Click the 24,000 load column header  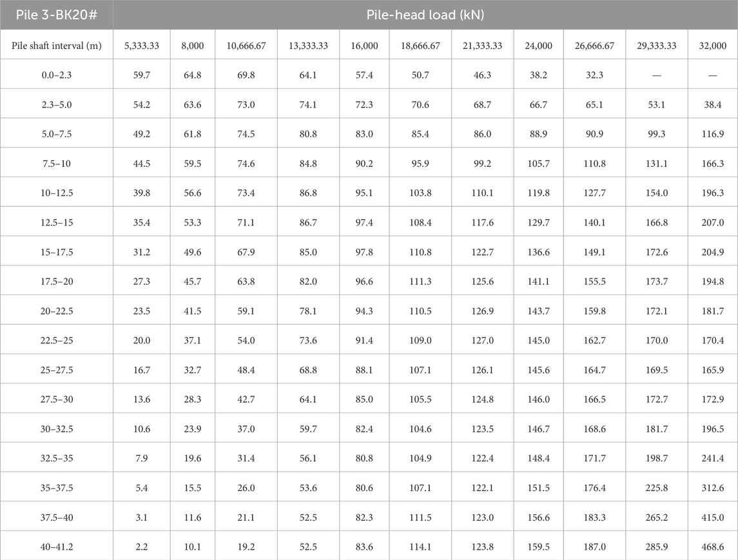coord(538,46)
